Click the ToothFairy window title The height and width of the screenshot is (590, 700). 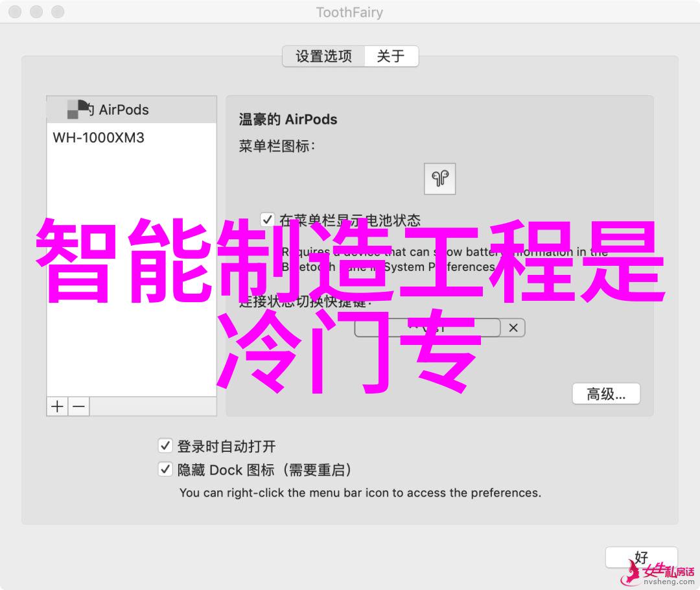point(349,12)
